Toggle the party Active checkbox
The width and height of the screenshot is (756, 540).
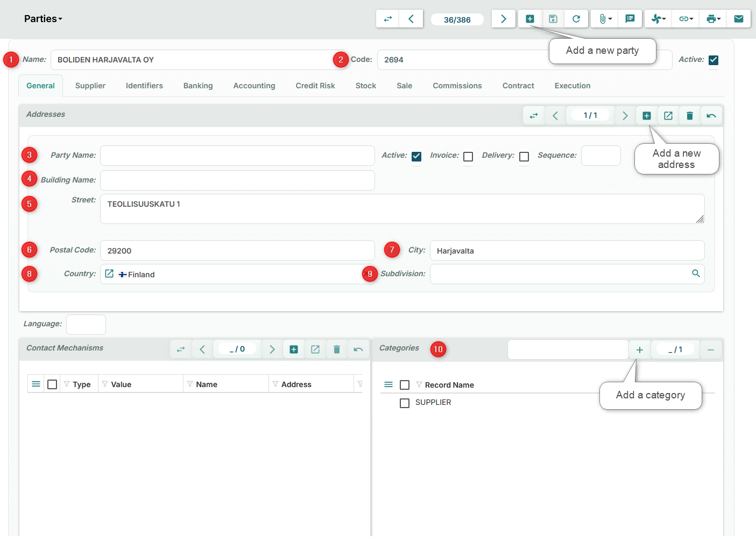[x=713, y=60]
